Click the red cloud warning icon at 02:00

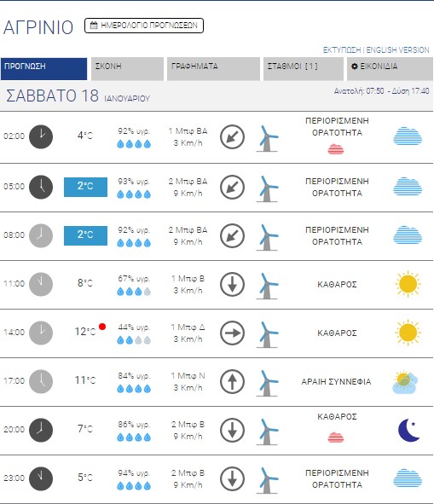pyautogui.click(x=336, y=149)
